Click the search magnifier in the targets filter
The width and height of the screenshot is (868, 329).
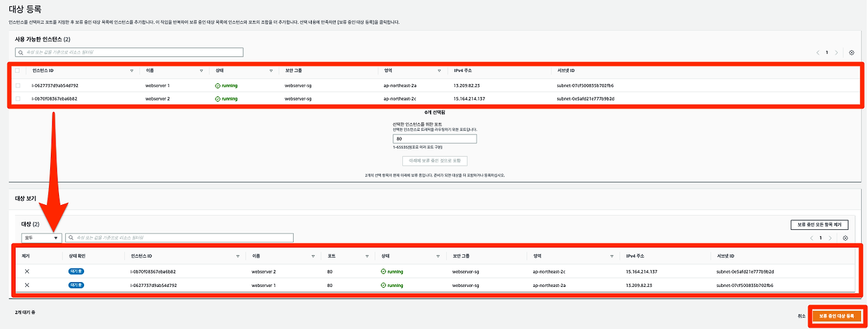71,238
